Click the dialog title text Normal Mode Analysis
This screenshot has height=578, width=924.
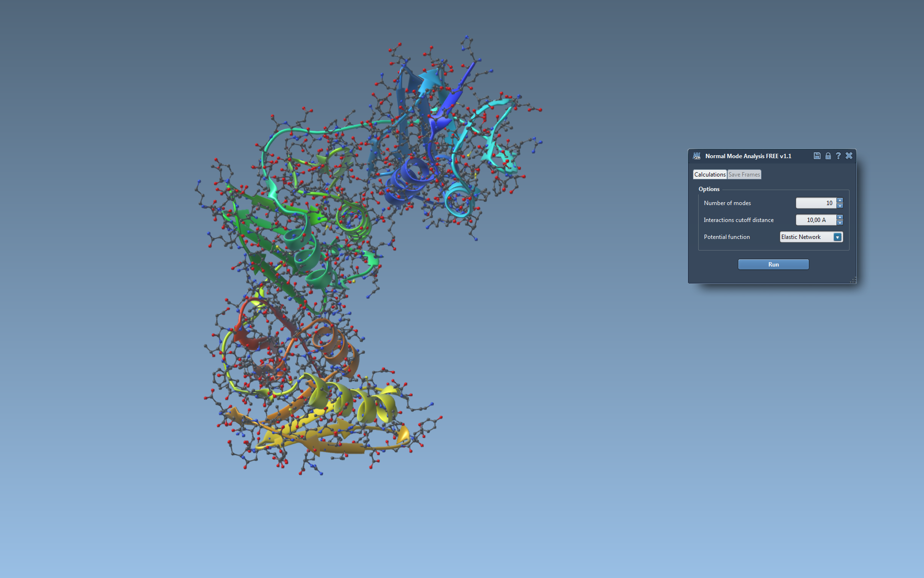pos(748,156)
